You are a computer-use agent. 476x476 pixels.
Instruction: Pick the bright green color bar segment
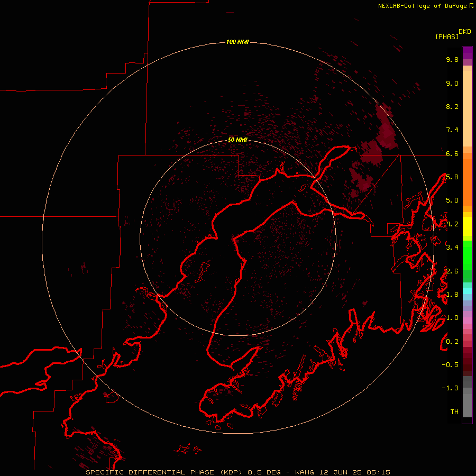pyautogui.click(x=467, y=255)
